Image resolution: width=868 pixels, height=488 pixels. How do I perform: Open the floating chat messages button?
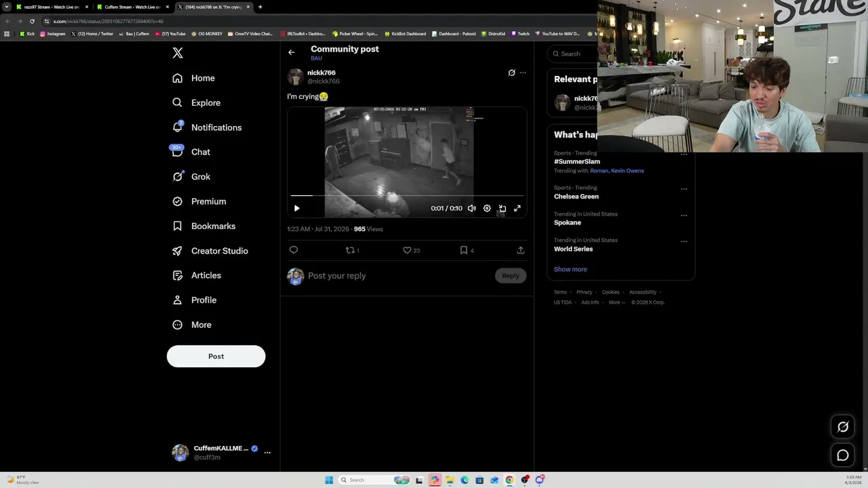tap(843, 455)
